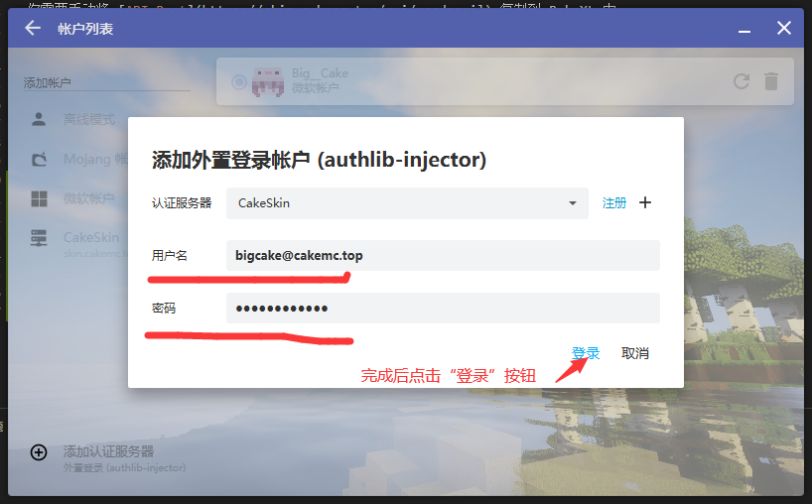Image resolution: width=812 pixels, height=504 pixels.
Task: Open the 认证服务器 CakeSkin dropdown
Action: pyautogui.click(x=407, y=203)
